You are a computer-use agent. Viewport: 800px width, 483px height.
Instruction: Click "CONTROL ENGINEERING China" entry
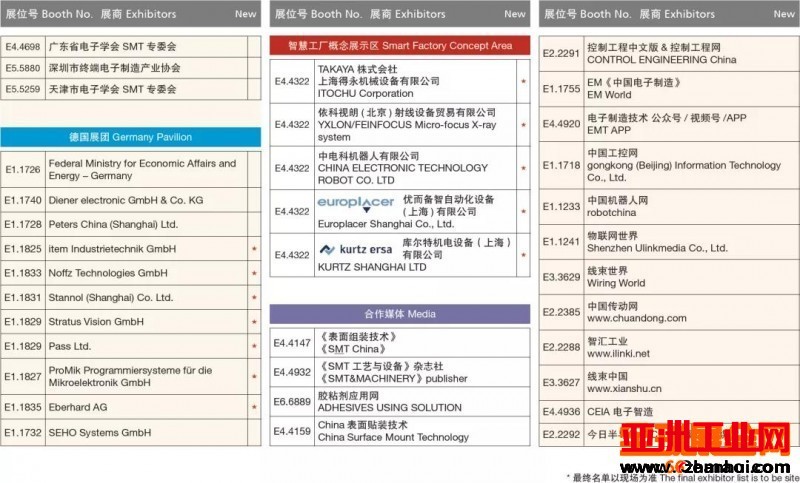pyautogui.click(x=661, y=60)
